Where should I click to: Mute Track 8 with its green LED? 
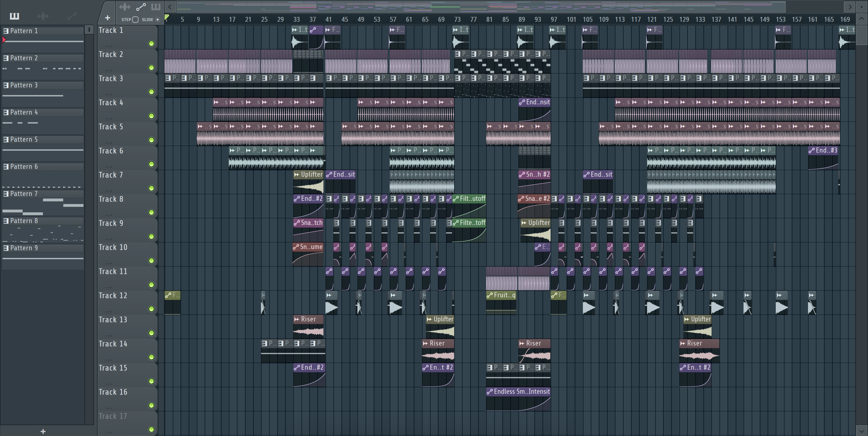(x=151, y=213)
